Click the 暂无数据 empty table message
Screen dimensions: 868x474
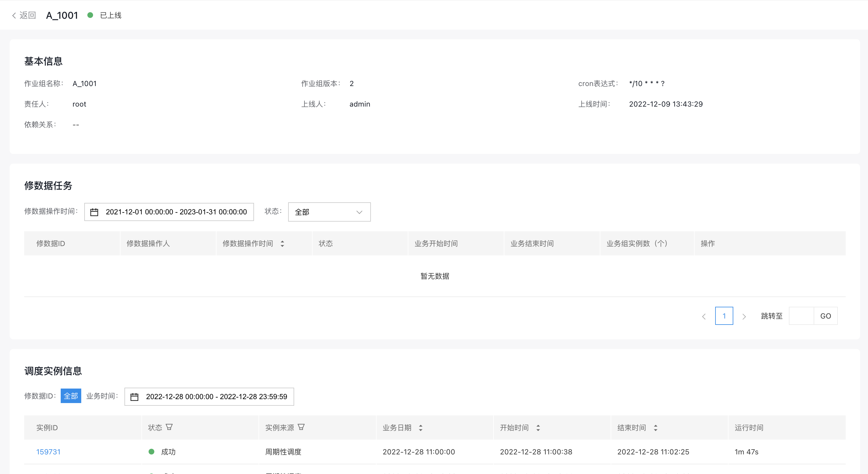(435, 276)
